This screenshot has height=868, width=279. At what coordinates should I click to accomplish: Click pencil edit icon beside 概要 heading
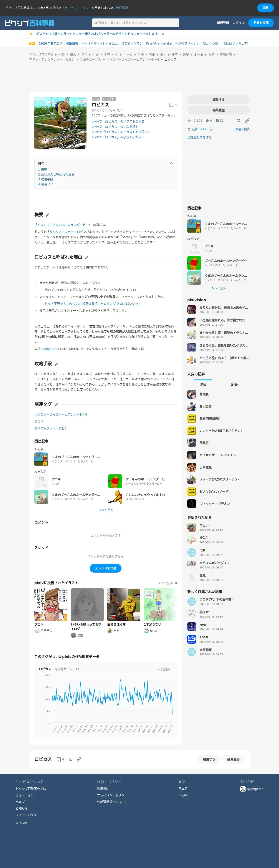(x=48, y=215)
